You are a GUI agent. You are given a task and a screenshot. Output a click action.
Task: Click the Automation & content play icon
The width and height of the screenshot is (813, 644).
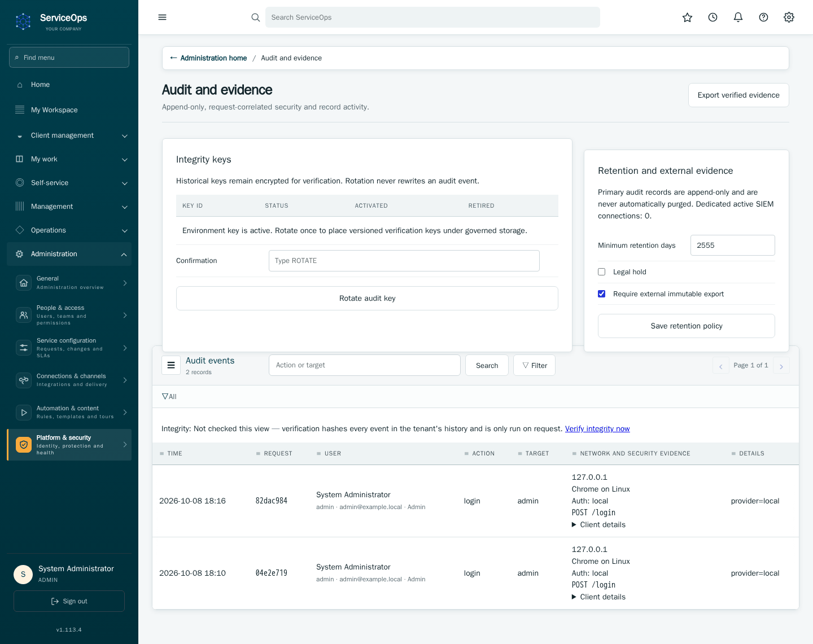click(x=24, y=413)
